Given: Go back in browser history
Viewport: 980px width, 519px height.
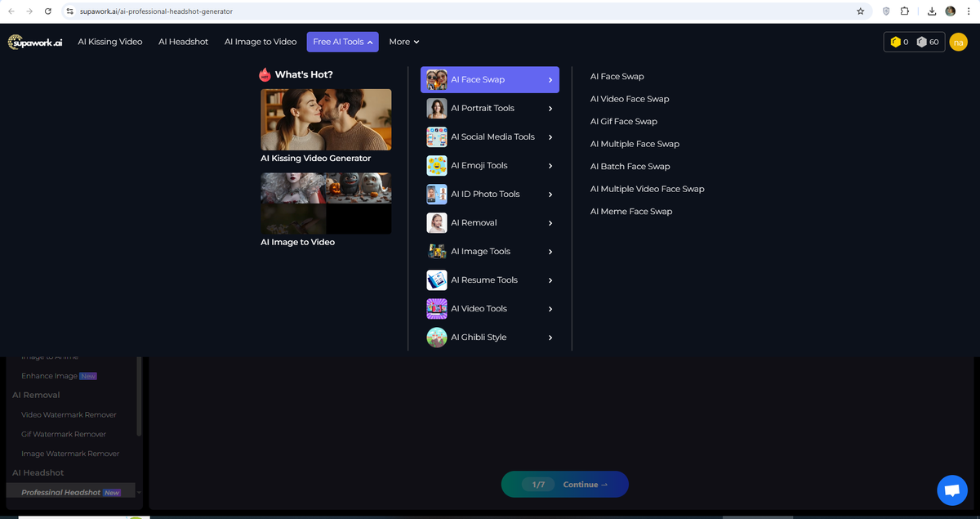Looking at the screenshot, I should [x=11, y=11].
